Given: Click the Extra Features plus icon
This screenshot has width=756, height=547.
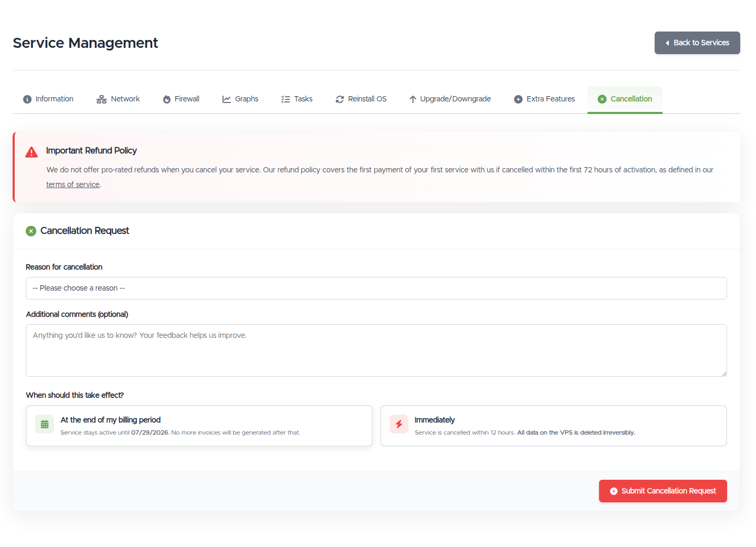Looking at the screenshot, I should (518, 99).
